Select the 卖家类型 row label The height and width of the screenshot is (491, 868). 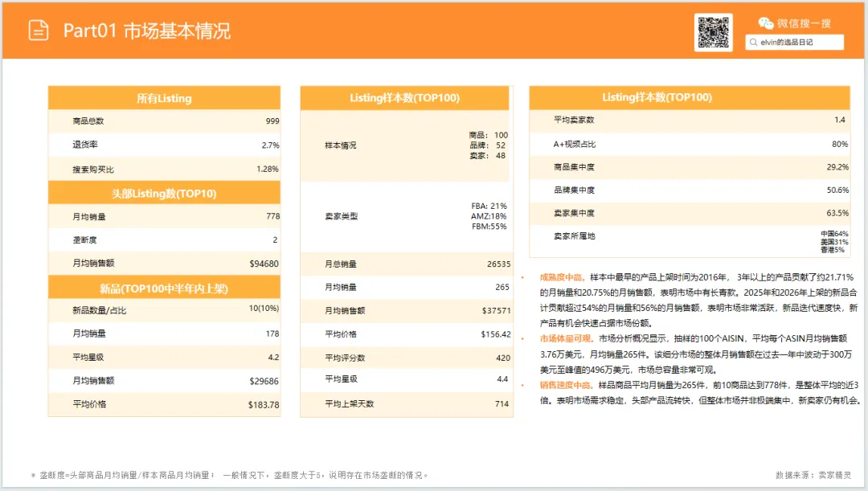coord(341,216)
